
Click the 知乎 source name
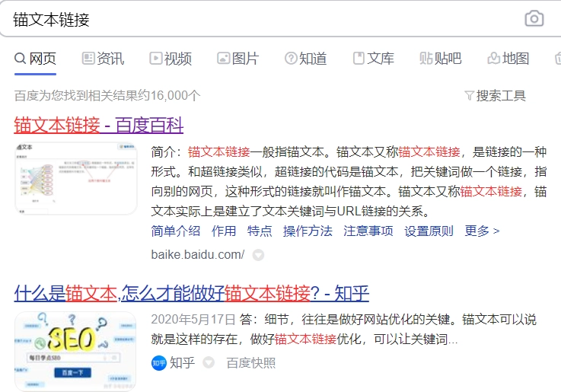click(182, 362)
